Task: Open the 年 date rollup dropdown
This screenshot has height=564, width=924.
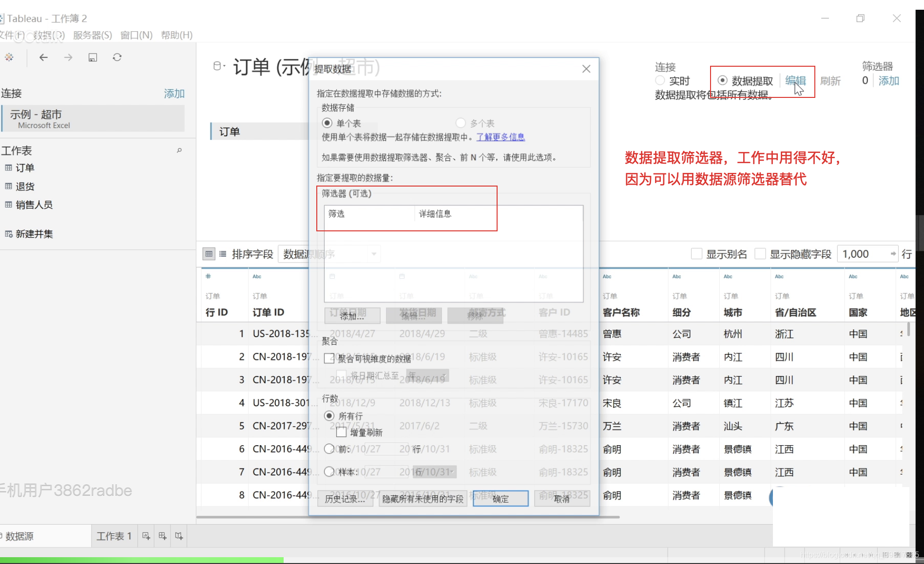Action: [x=427, y=376]
